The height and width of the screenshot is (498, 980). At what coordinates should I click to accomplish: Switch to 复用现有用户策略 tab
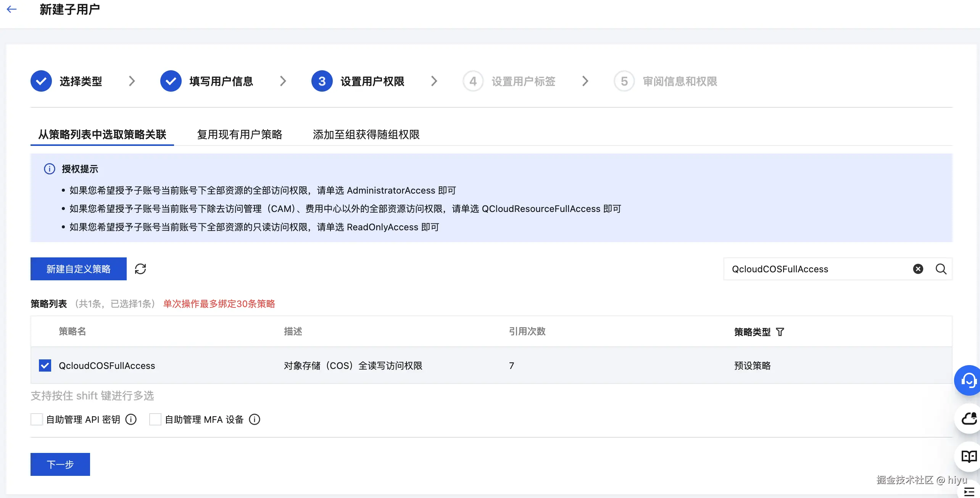[239, 134]
